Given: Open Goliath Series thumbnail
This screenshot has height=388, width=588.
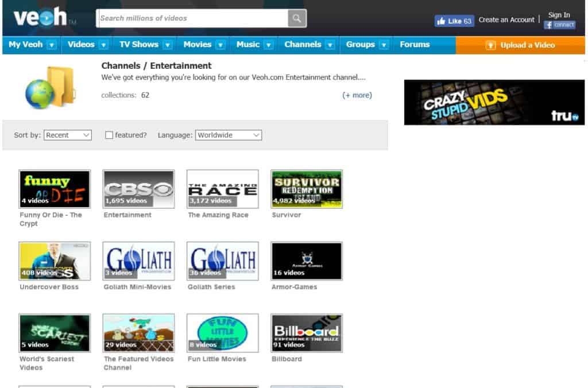Looking at the screenshot, I should coord(223,261).
